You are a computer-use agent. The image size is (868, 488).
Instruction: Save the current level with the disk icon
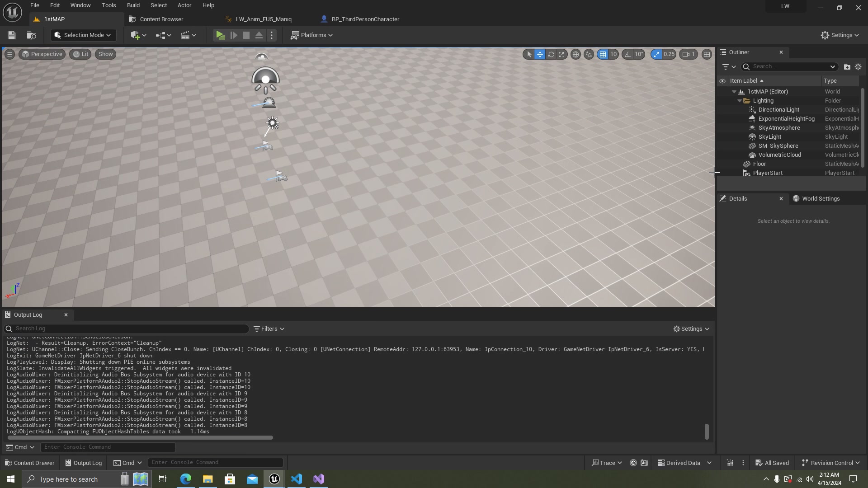point(12,35)
